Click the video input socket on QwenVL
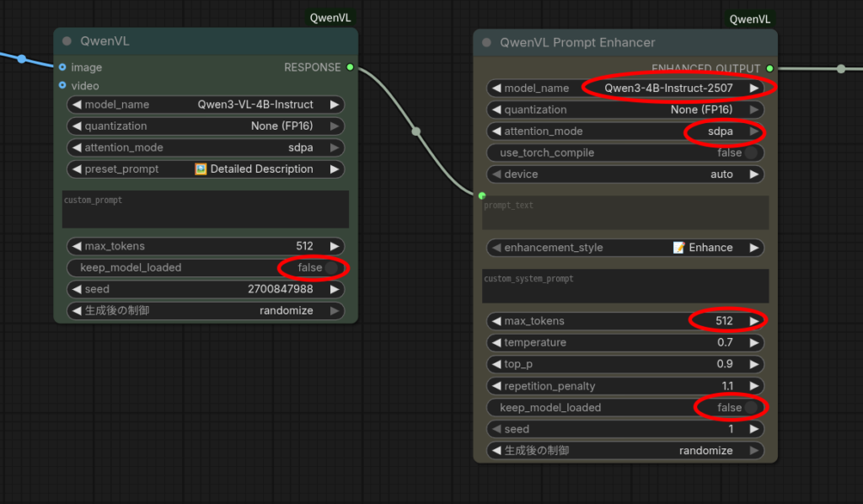The height and width of the screenshot is (504, 863). point(62,86)
